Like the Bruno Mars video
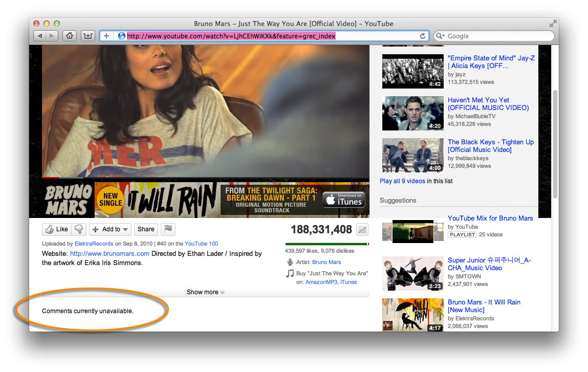Viewport: 588px width, 372px height. (x=57, y=229)
